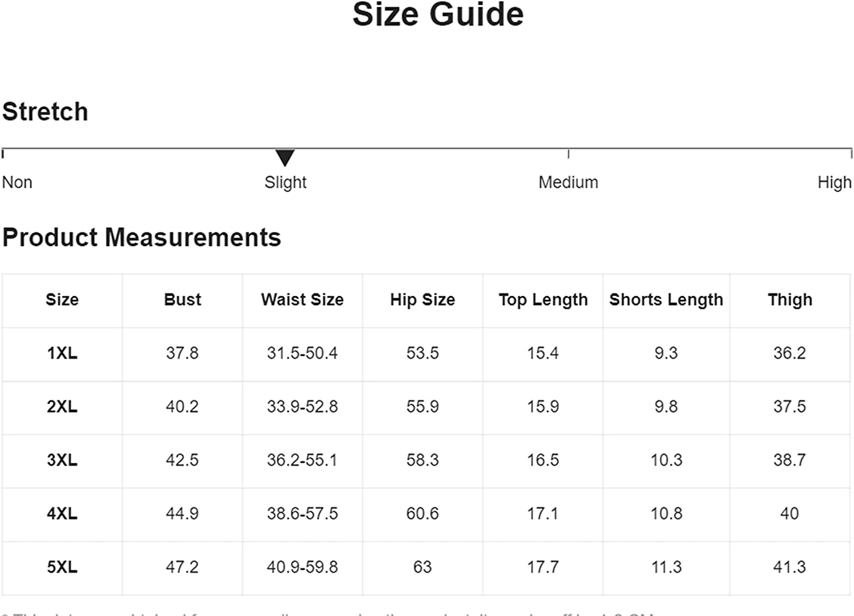Select the 2XL size row label

pyautogui.click(x=62, y=406)
